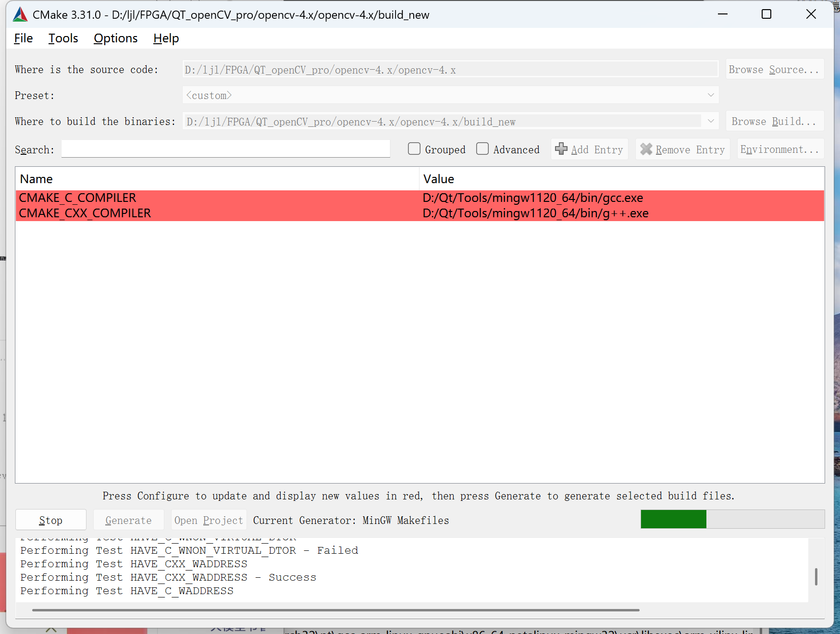Minimize the CMake window
Viewport: 840px width, 634px height.
(x=722, y=14)
